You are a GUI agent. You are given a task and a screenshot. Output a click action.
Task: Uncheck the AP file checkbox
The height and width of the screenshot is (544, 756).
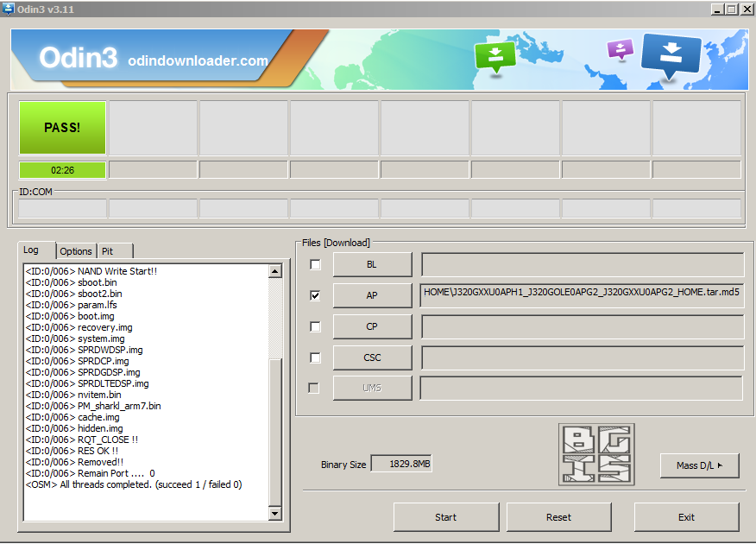[x=315, y=295]
